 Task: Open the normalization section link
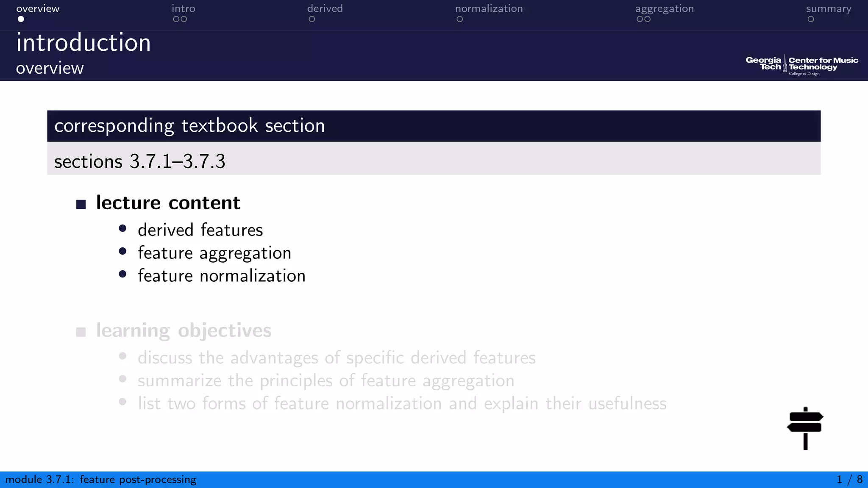[489, 8]
